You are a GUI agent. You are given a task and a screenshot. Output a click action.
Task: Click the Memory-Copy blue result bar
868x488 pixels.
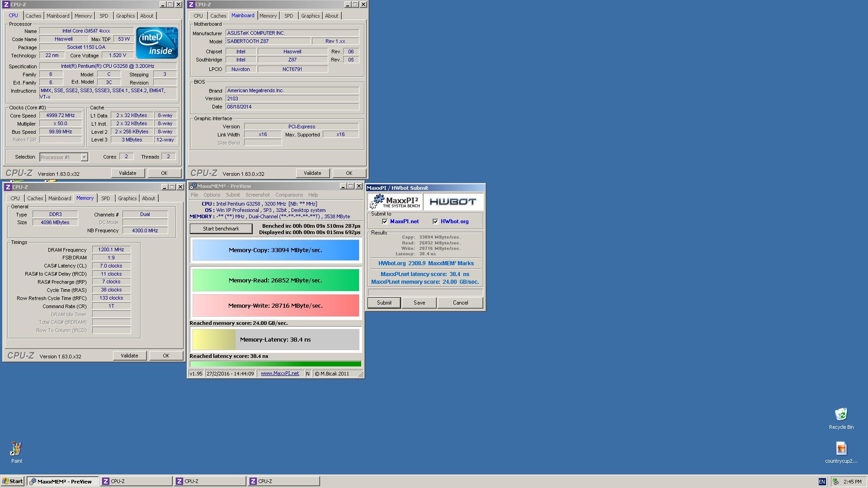pyautogui.click(x=276, y=250)
